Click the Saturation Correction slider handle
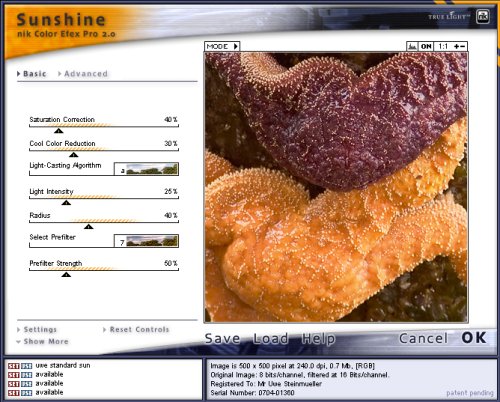This screenshot has height=402, width=500. tap(59, 131)
